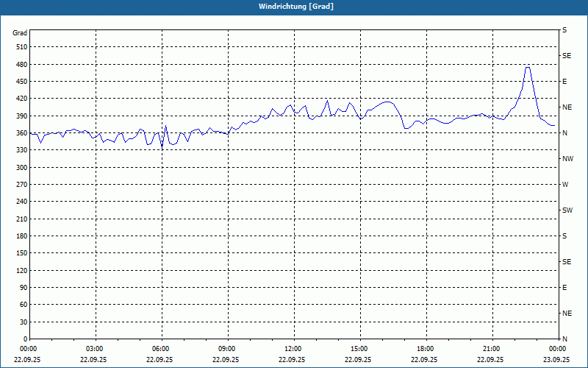This screenshot has width=588, height=368.
Task: Click the 60 degree axis label
Action: click(24, 305)
